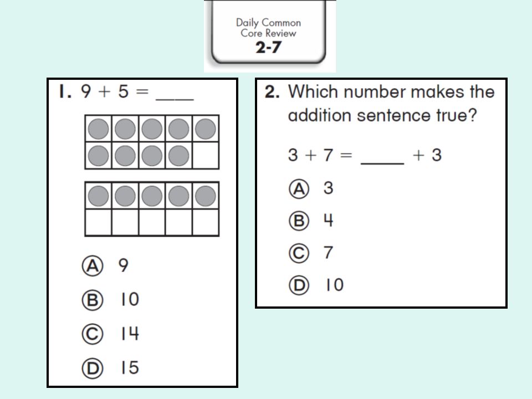The width and height of the screenshot is (532, 399).
Task: Click the Daily Common Core Review 2-7 badge
Action: (x=268, y=34)
